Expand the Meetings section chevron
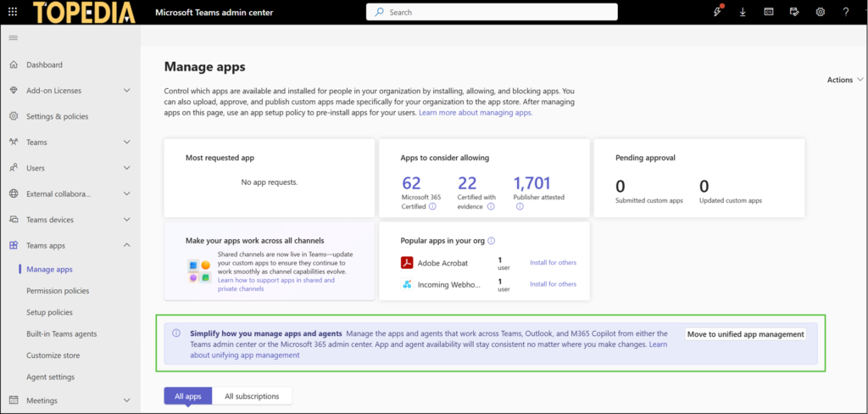 tap(127, 400)
